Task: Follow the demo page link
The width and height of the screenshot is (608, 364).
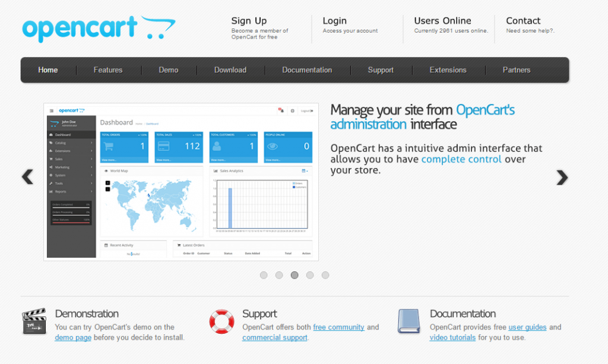Action: pyautogui.click(x=73, y=337)
